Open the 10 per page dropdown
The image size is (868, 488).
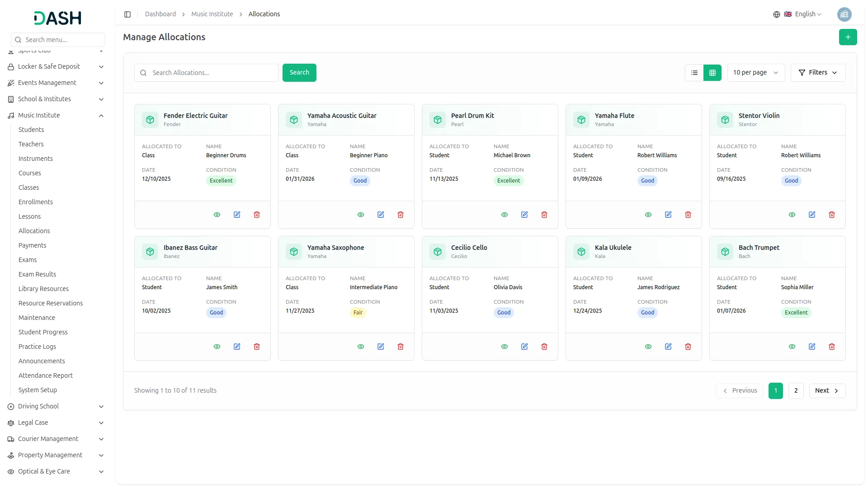pos(755,73)
